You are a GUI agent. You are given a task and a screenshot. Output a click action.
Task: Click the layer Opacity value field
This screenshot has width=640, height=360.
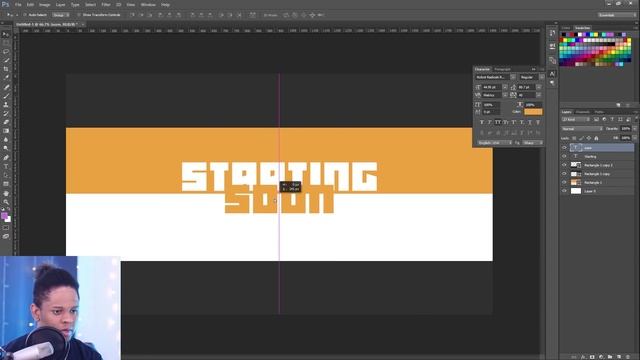tap(626, 129)
